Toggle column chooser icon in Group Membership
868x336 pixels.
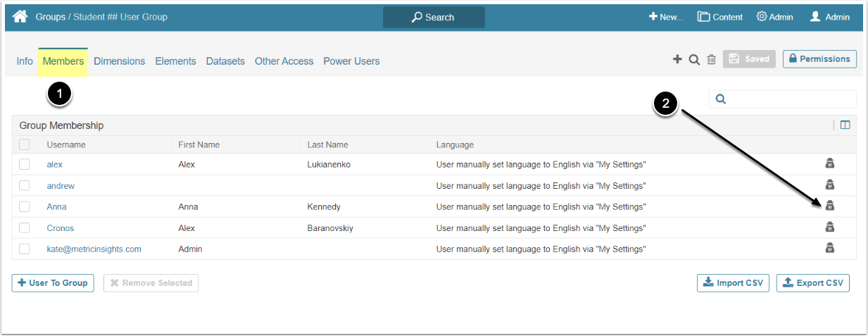(x=845, y=125)
